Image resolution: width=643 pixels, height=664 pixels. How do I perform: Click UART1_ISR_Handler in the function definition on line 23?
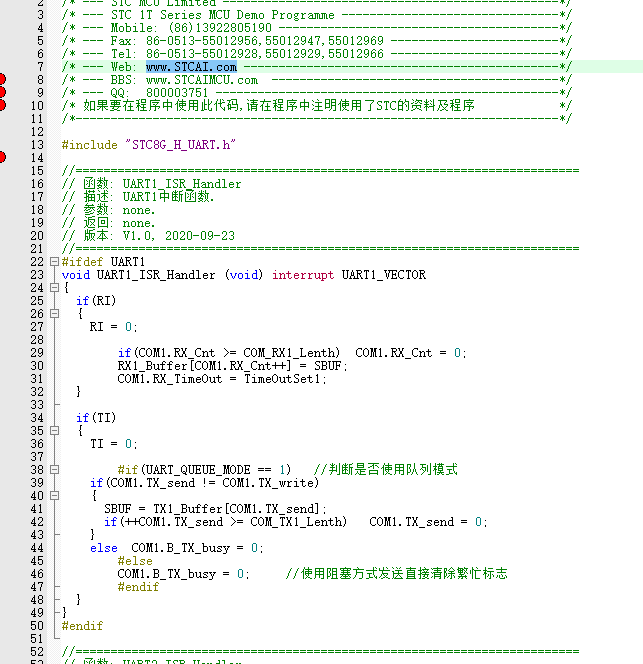click(156, 275)
